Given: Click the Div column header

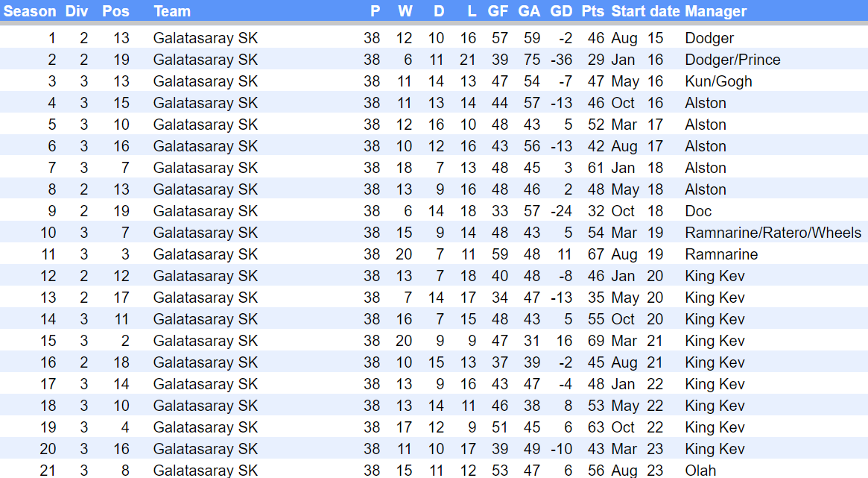Looking at the screenshot, I should click(76, 11).
